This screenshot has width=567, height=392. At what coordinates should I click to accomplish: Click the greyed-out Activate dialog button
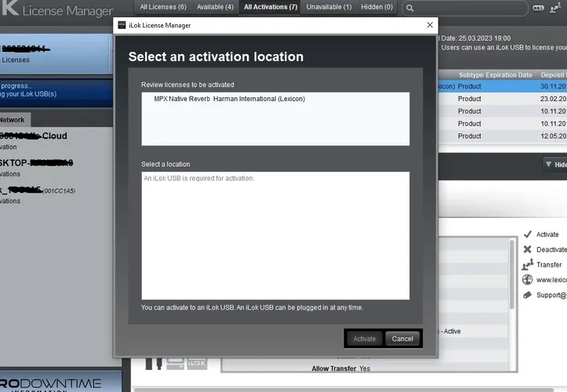pyautogui.click(x=364, y=339)
